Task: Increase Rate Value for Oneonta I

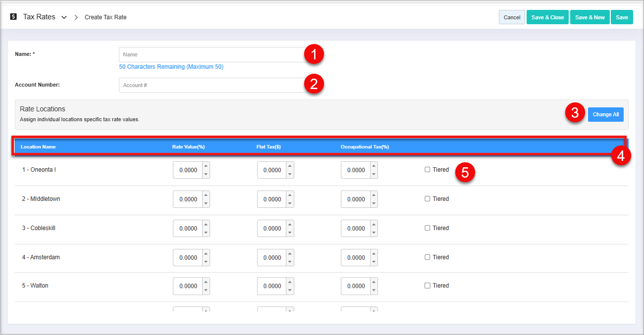Action: click(x=206, y=166)
